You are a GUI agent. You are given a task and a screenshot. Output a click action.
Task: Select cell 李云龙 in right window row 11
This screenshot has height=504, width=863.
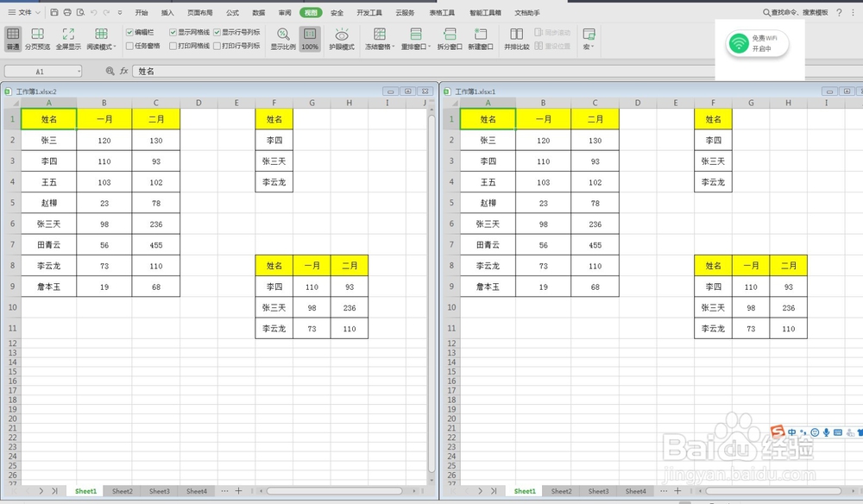coord(714,329)
